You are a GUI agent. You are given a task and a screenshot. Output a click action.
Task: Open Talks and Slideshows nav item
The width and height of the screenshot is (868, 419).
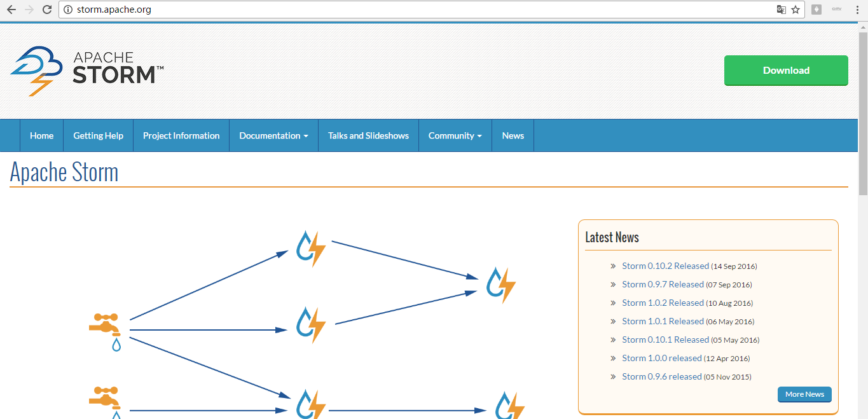368,135
